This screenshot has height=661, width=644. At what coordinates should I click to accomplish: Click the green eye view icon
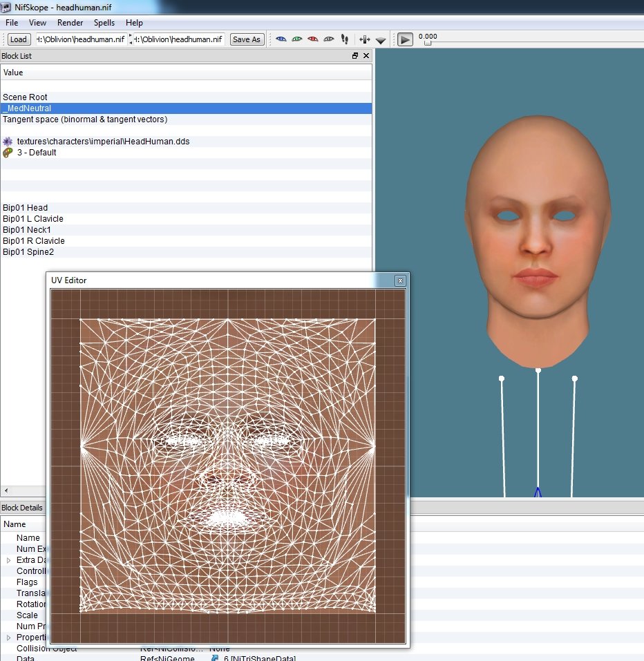coord(297,39)
